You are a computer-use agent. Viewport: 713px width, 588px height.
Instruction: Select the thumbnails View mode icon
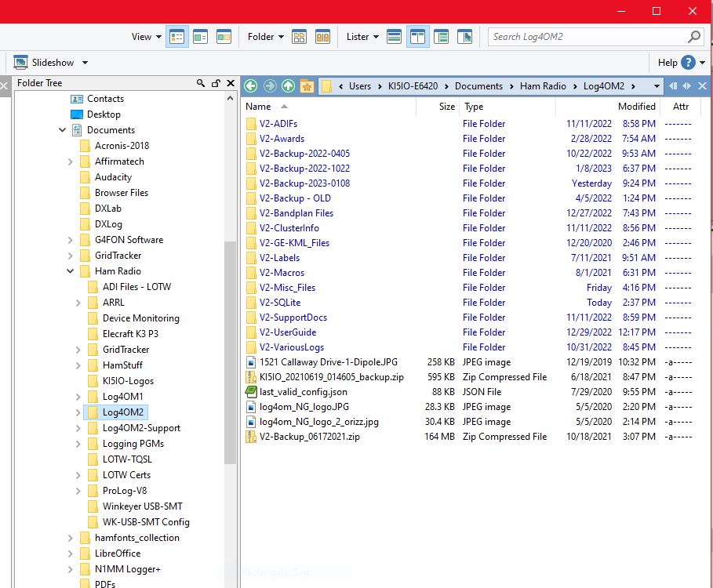point(224,37)
